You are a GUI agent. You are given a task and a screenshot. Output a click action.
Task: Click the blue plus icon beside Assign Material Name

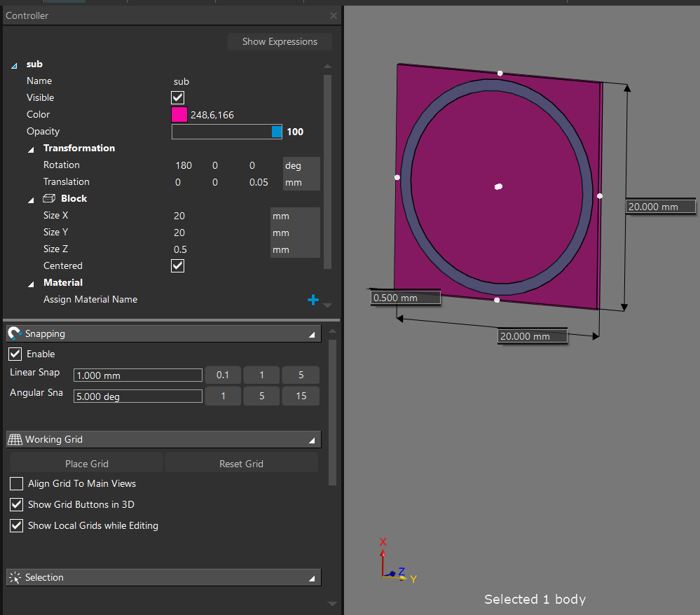click(x=313, y=300)
